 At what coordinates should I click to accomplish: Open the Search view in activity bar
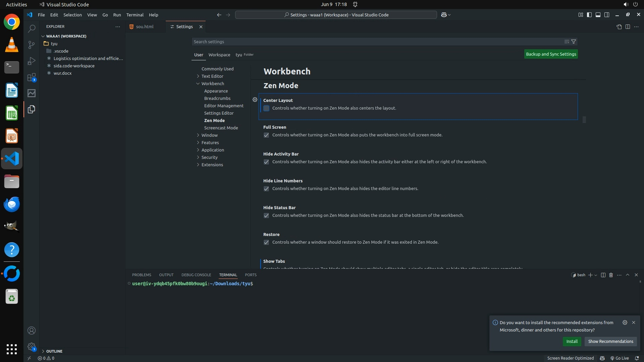click(x=32, y=28)
